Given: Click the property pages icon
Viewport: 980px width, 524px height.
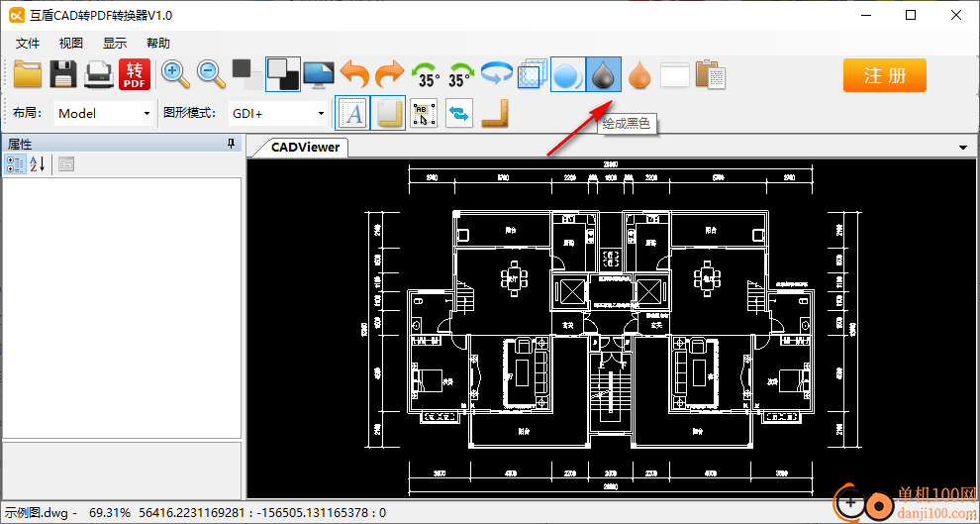Looking at the screenshot, I should click(65, 163).
